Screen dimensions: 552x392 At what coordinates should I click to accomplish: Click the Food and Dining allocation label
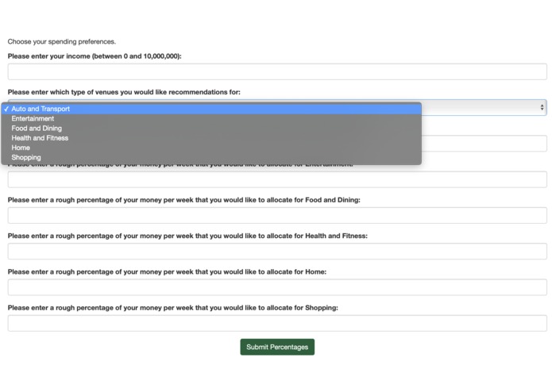click(x=183, y=200)
